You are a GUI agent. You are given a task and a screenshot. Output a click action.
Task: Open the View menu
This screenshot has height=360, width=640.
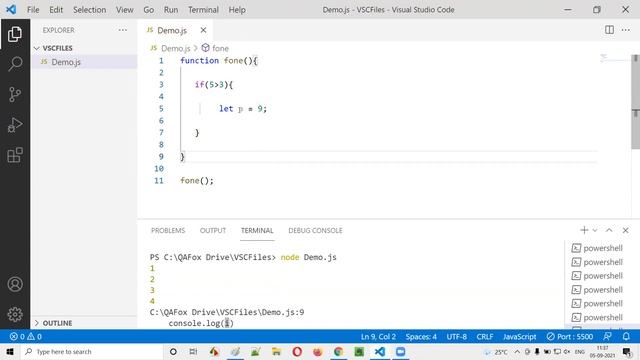(x=124, y=9)
